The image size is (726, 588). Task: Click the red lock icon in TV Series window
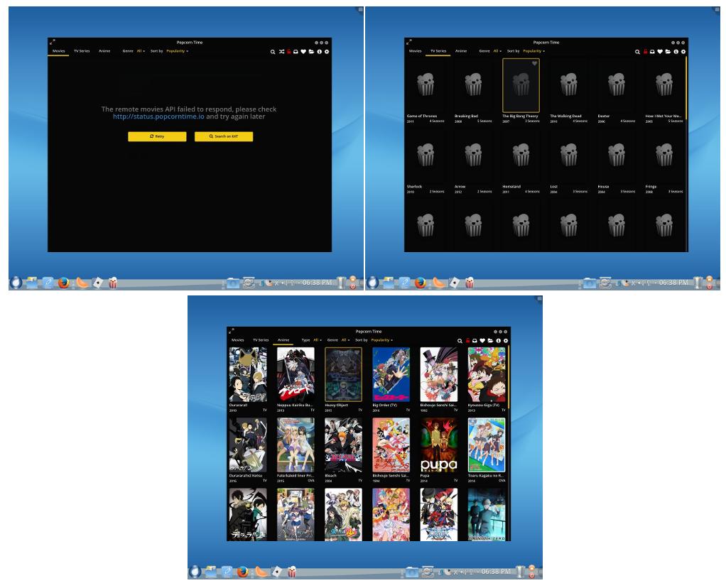pyautogui.click(x=645, y=51)
